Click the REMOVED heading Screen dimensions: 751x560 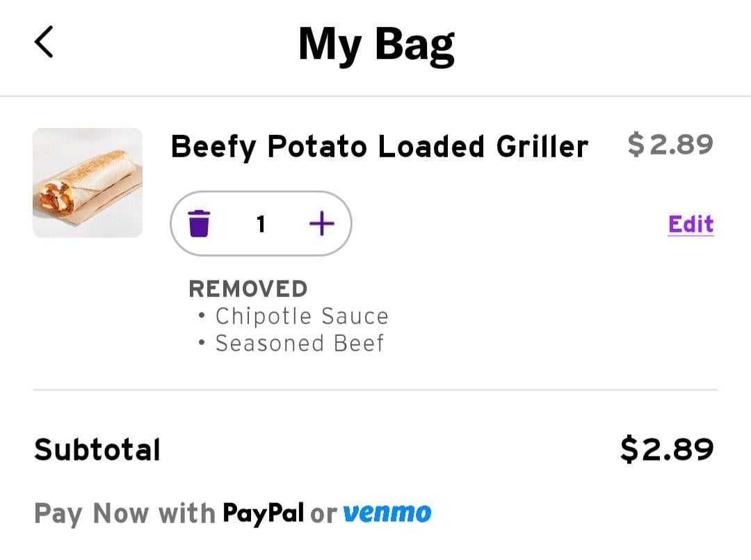(x=248, y=289)
